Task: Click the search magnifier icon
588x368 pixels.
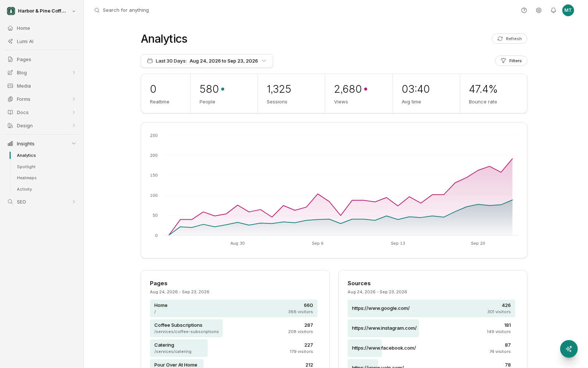Action: pos(97,10)
